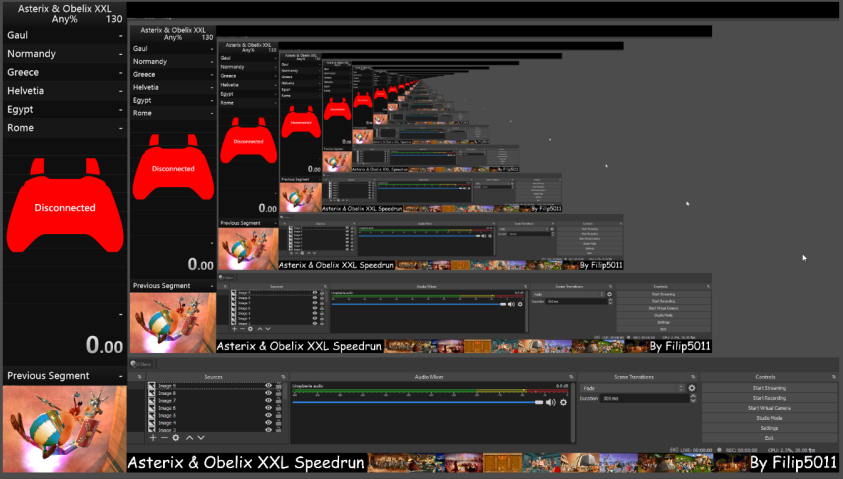Click Start Streaming in Controls
This screenshot has height=479, width=843.
(x=769, y=388)
